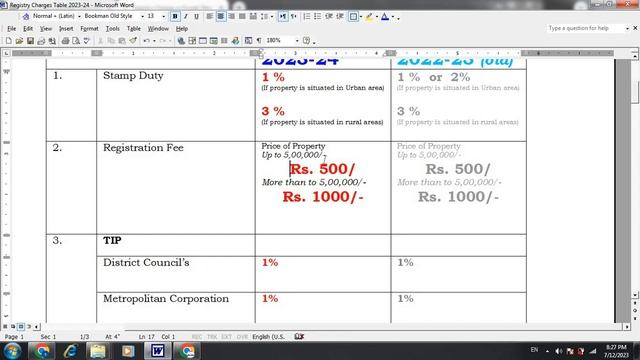The image size is (640, 360).
Task: Click spelling status book icon in status bar
Action: (299, 336)
